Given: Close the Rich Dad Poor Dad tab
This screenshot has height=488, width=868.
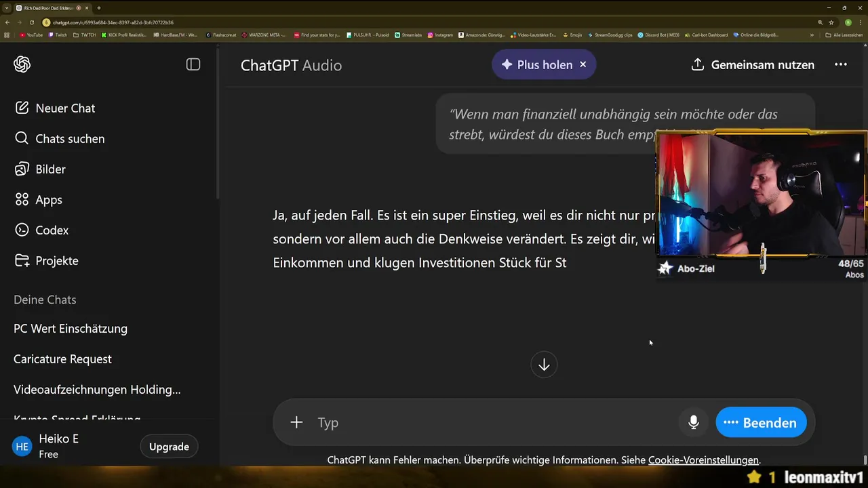Looking at the screenshot, I should click(87, 7).
